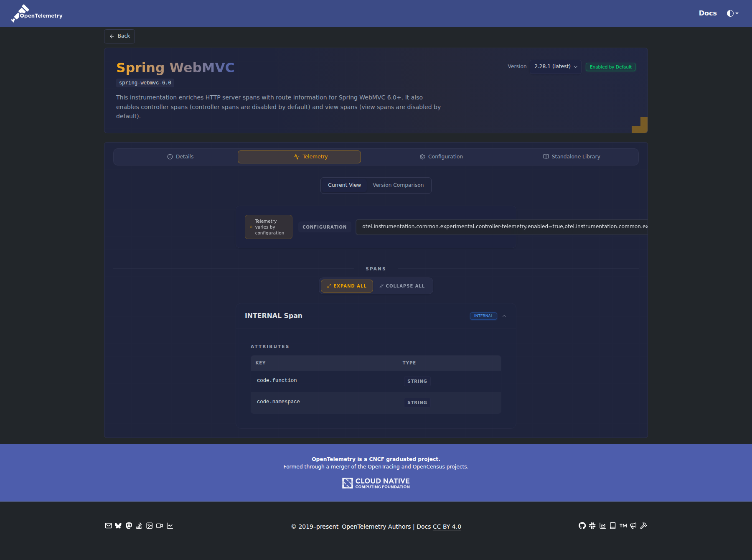Open the mailing list envelope icon in footer
This screenshot has width=752, height=560.
(x=108, y=526)
